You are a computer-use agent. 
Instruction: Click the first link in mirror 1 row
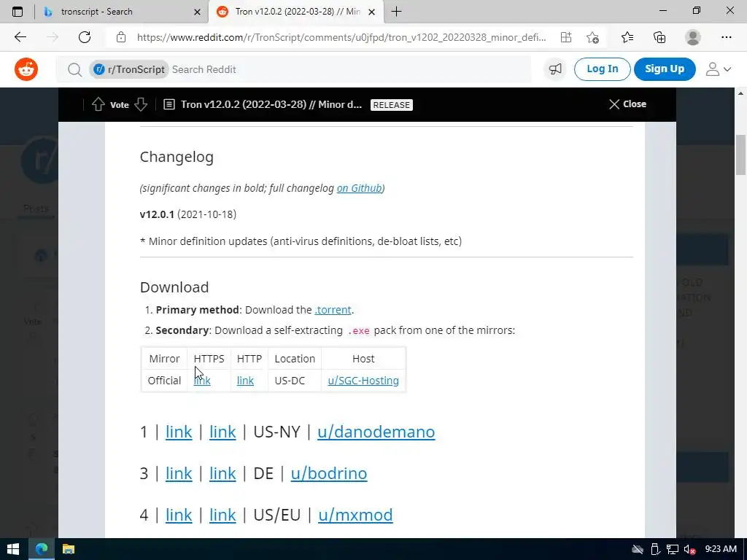click(179, 432)
